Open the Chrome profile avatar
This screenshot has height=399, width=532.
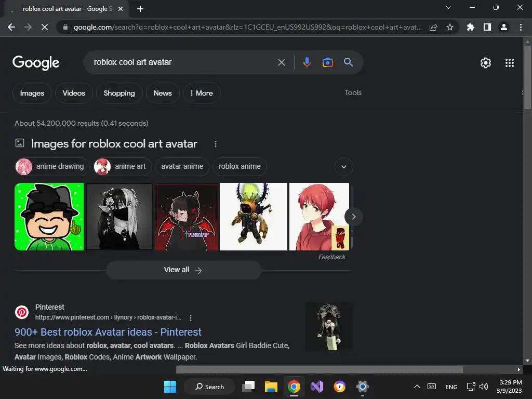tap(504, 27)
